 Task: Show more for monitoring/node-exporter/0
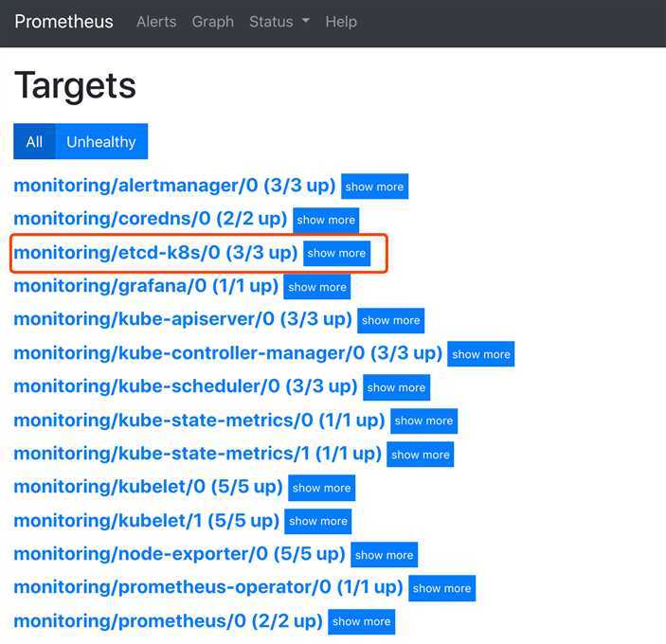[x=384, y=554]
